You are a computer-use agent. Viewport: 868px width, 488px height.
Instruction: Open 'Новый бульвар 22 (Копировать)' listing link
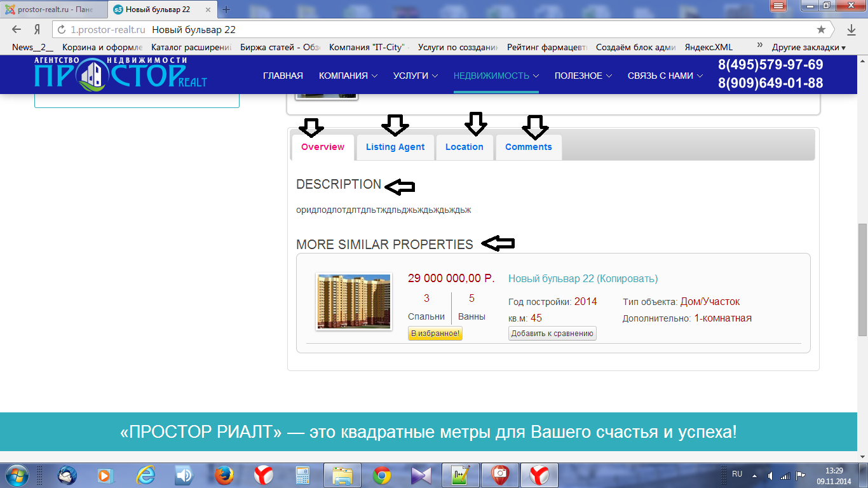(583, 278)
